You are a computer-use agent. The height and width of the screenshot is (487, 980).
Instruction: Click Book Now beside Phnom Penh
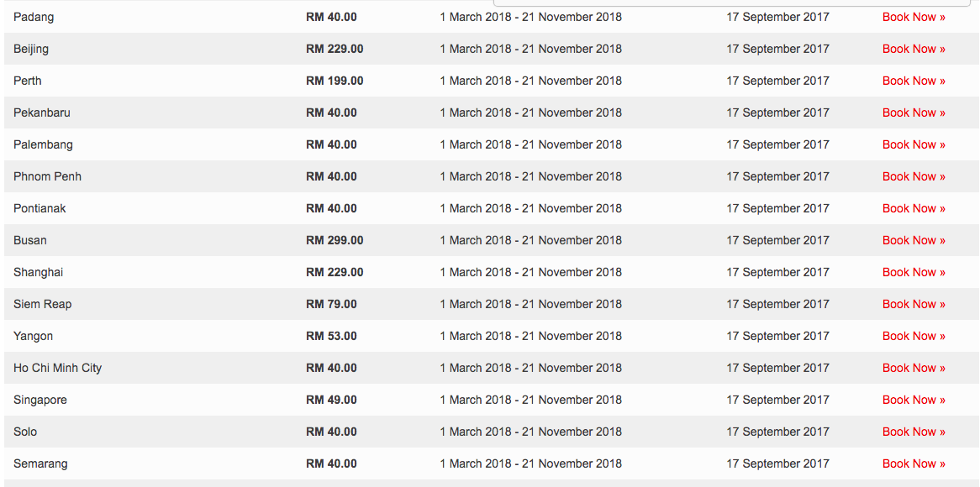click(x=913, y=176)
